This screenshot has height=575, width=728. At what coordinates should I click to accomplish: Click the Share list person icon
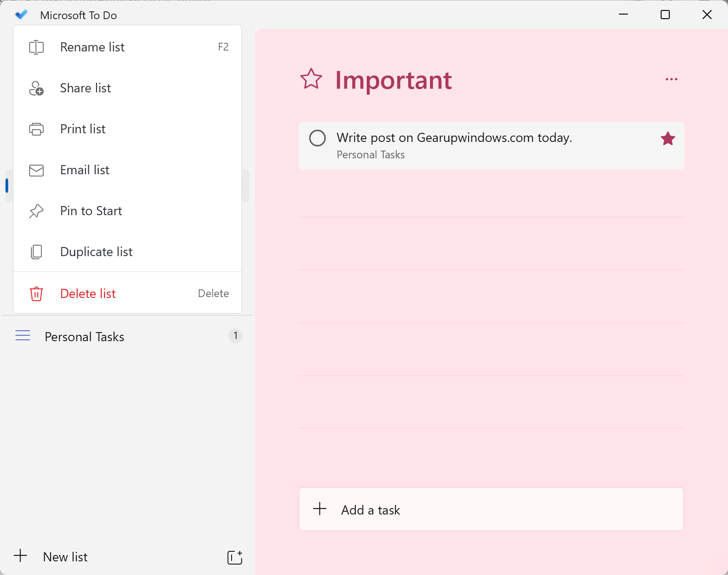(36, 88)
